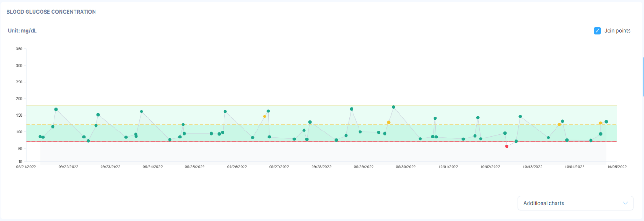The width and height of the screenshot is (644, 221).
Task: Click the 10 value on the y-axis
Action: (x=20, y=162)
